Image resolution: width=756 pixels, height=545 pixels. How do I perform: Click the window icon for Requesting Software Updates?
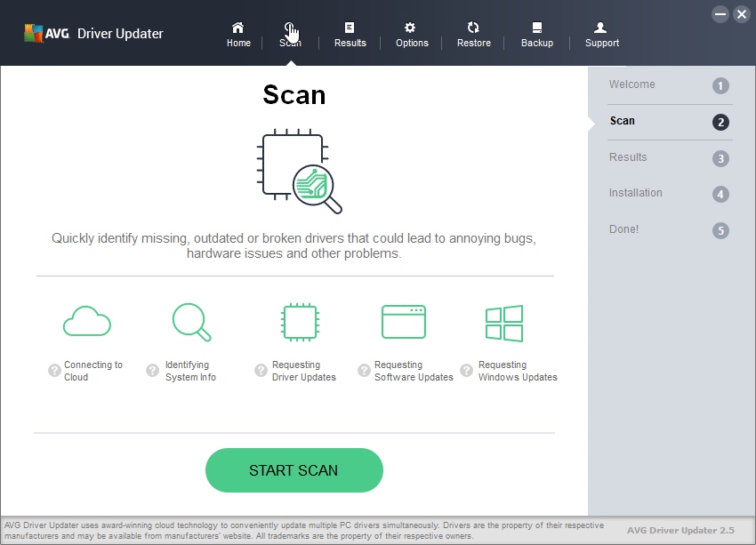click(x=404, y=322)
